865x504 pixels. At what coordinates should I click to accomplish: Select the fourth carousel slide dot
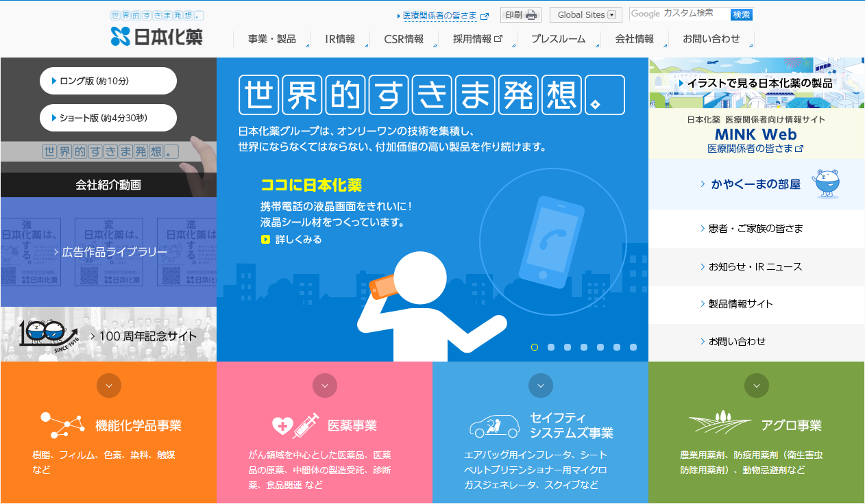tap(584, 347)
